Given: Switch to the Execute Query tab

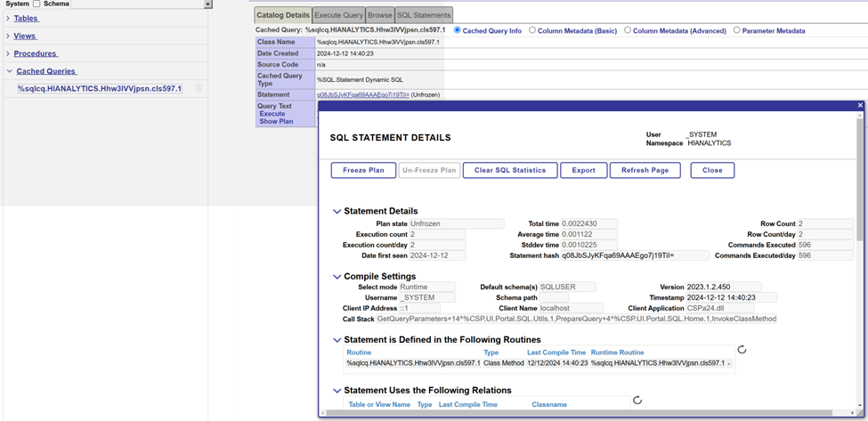Looking at the screenshot, I should (x=338, y=15).
